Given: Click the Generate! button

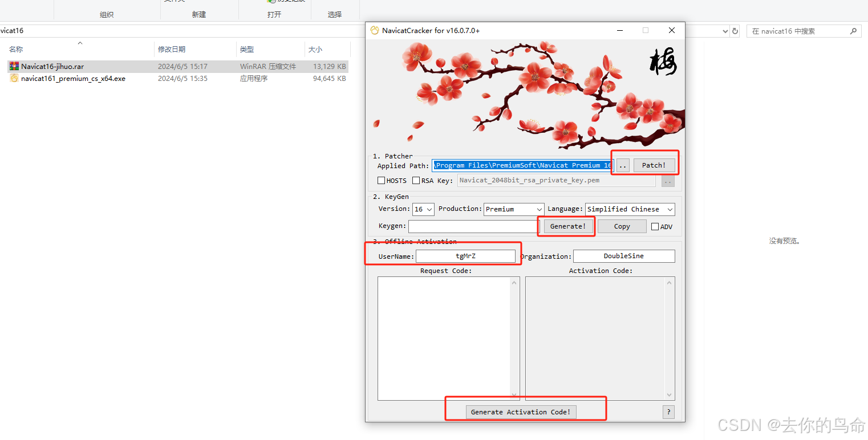Looking at the screenshot, I should coord(568,226).
